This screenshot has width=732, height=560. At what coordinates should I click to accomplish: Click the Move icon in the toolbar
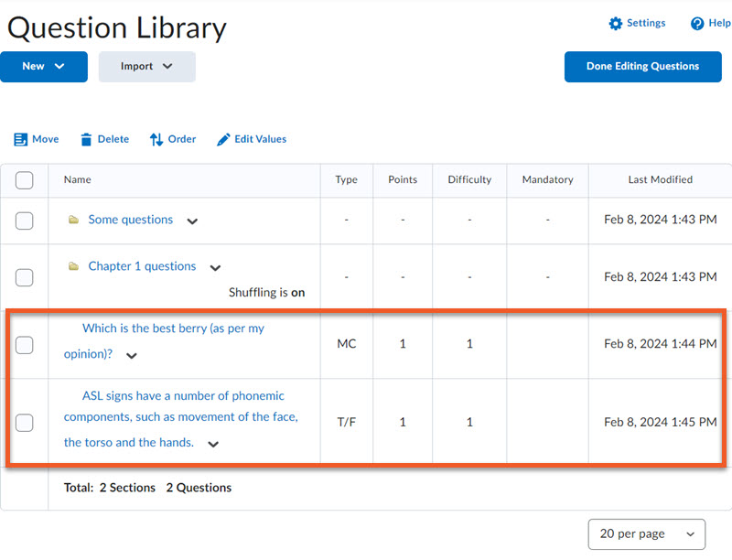click(21, 140)
